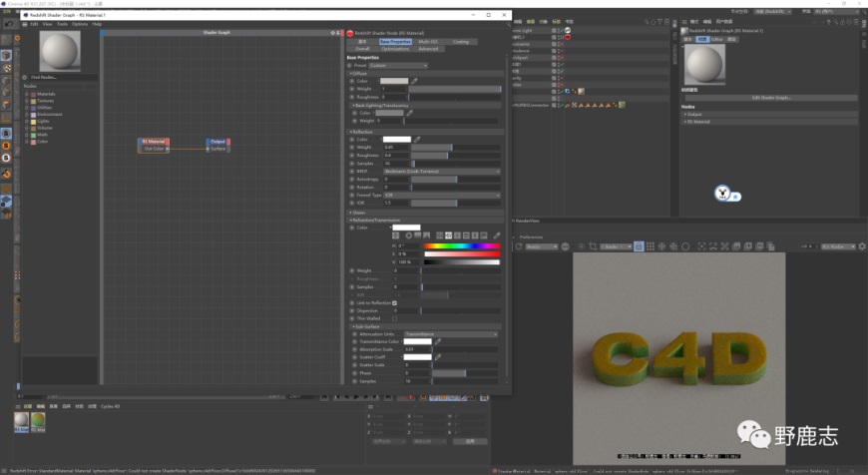Viewport: 868px width, 475px height.
Task: Open the BRDF Beckmann dropdown
Action: [442, 171]
